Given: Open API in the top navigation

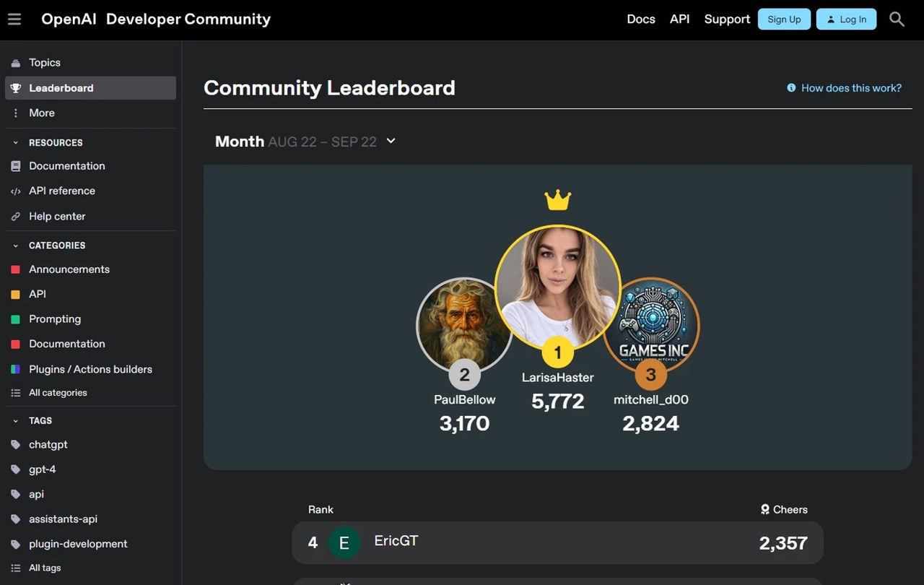Looking at the screenshot, I should tap(680, 19).
